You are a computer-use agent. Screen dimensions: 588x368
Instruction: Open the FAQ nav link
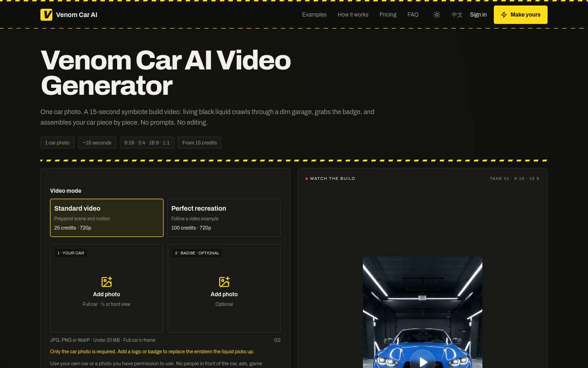413,15
